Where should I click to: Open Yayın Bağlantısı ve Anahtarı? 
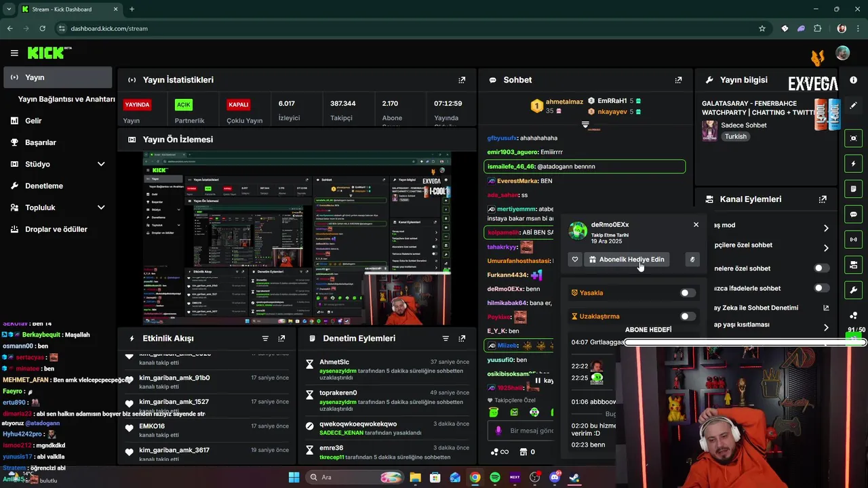click(x=66, y=99)
